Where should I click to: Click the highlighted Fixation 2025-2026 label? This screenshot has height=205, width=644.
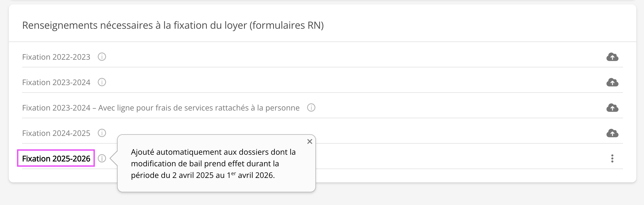56,159
